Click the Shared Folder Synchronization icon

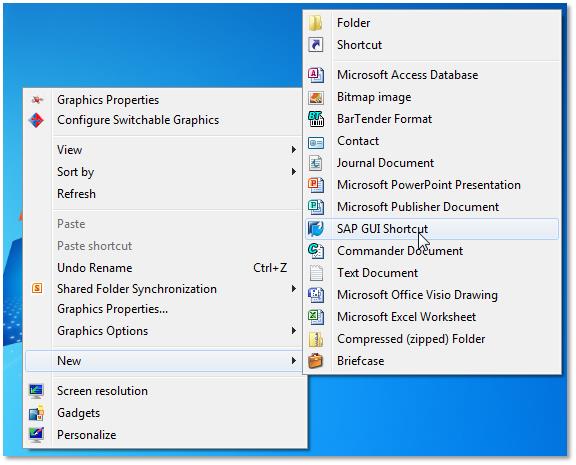(37, 288)
